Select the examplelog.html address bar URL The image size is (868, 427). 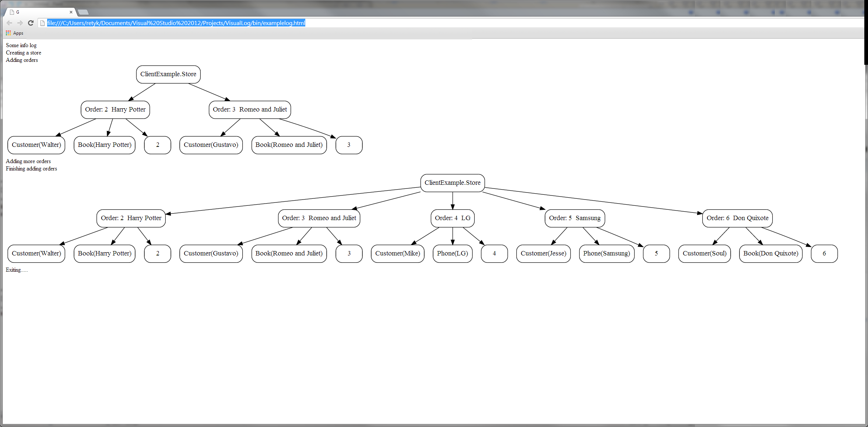click(176, 23)
